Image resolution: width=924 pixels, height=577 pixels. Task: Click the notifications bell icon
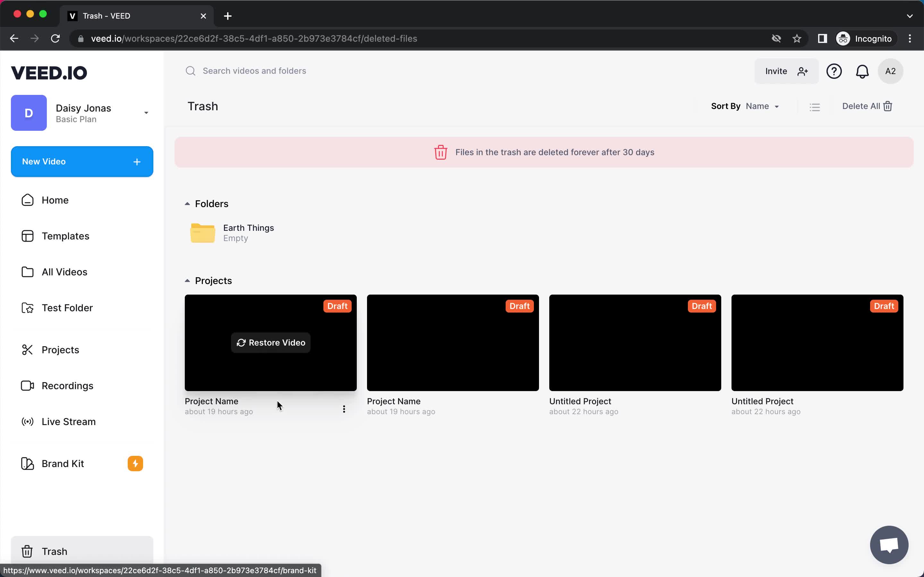point(863,71)
